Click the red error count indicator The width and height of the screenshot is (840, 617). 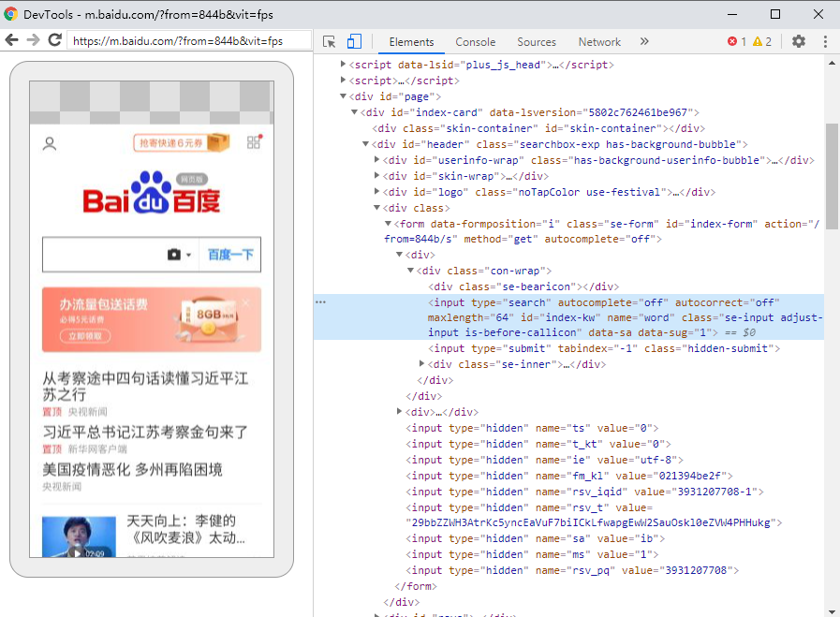coord(737,41)
